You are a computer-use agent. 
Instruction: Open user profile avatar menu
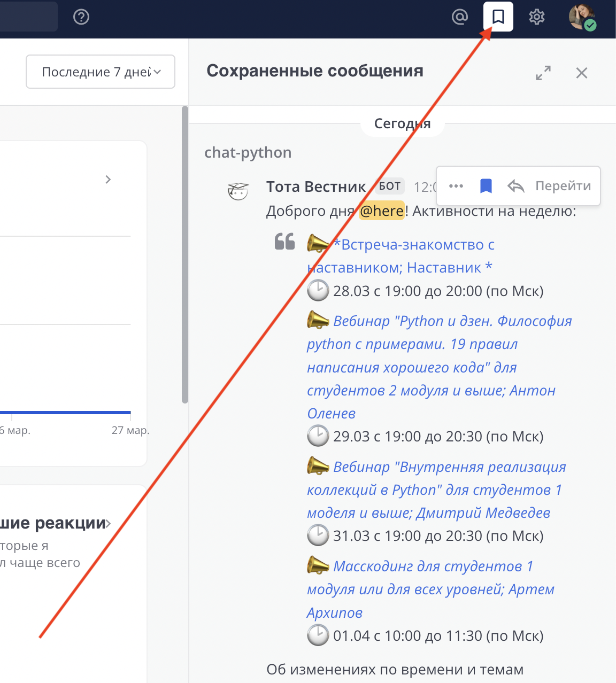pos(582,17)
